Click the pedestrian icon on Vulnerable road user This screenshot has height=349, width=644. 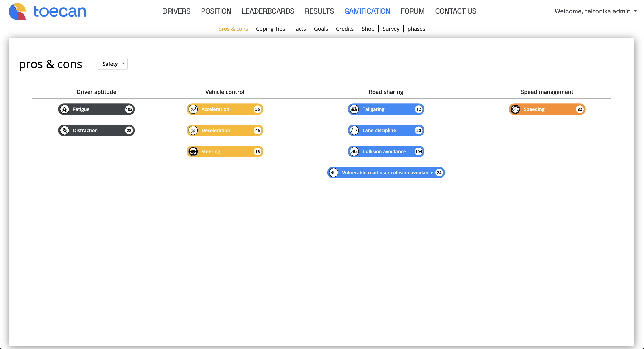click(334, 173)
